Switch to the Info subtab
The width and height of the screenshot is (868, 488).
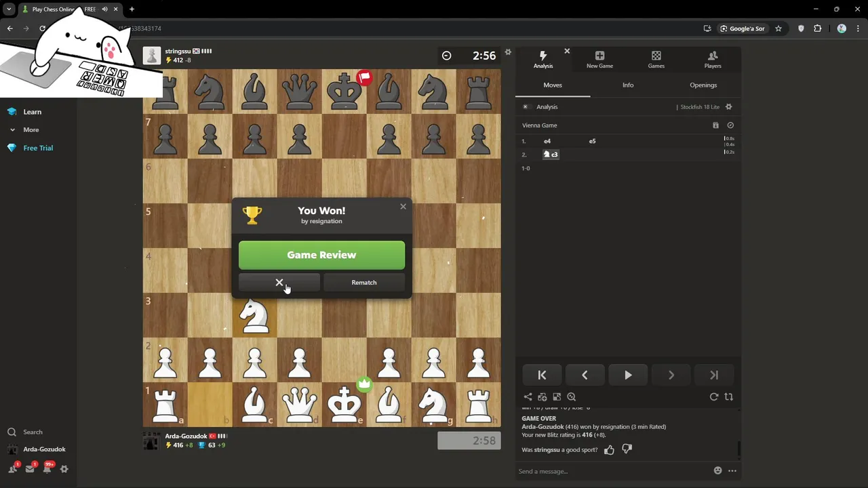[x=628, y=85]
